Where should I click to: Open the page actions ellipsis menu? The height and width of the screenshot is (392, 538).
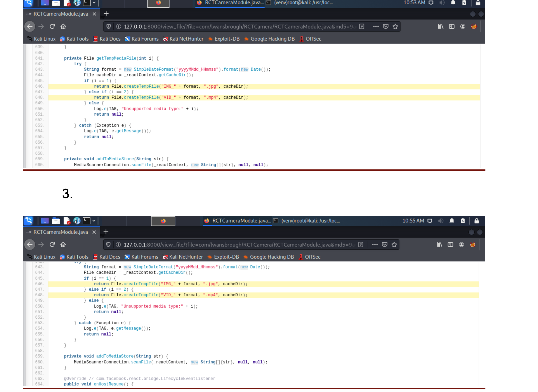(376, 27)
